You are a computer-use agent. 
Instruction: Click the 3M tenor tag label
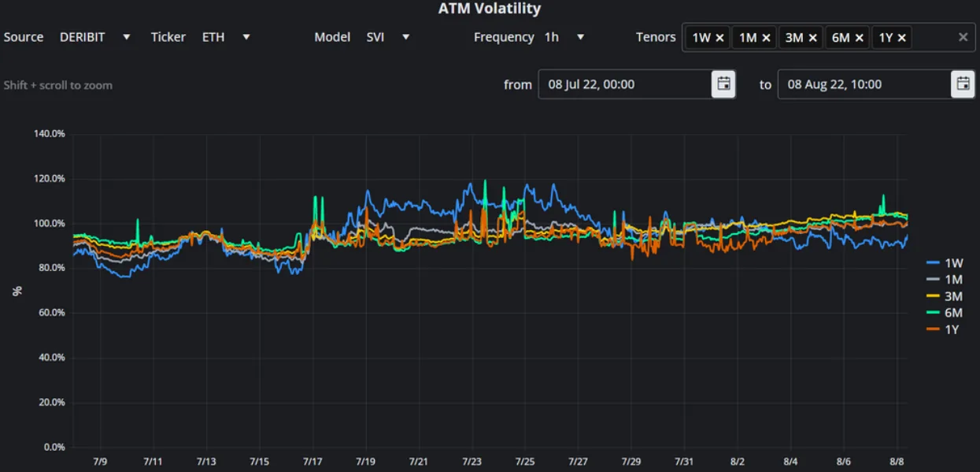pyautogui.click(x=793, y=37)
